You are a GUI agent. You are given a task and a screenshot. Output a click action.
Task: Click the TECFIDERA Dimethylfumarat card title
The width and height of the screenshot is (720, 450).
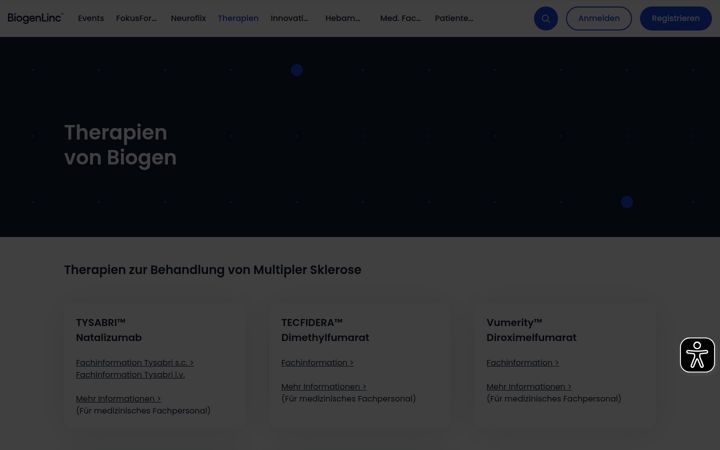tap(325, 330)
